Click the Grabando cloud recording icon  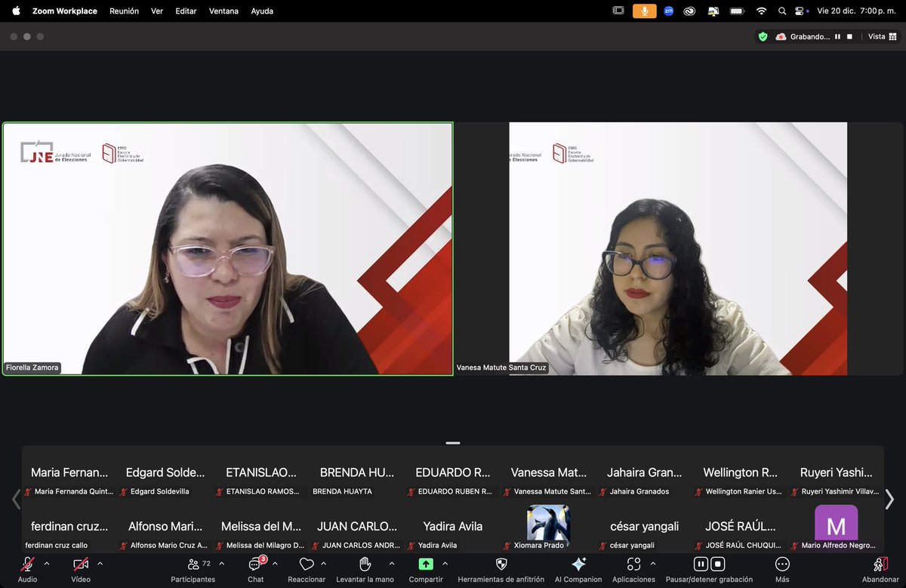(781, 36)
